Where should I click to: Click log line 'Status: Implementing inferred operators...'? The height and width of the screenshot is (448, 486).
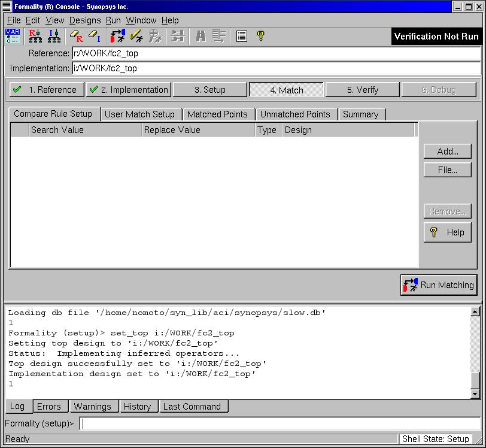click(x=124, y=353)
